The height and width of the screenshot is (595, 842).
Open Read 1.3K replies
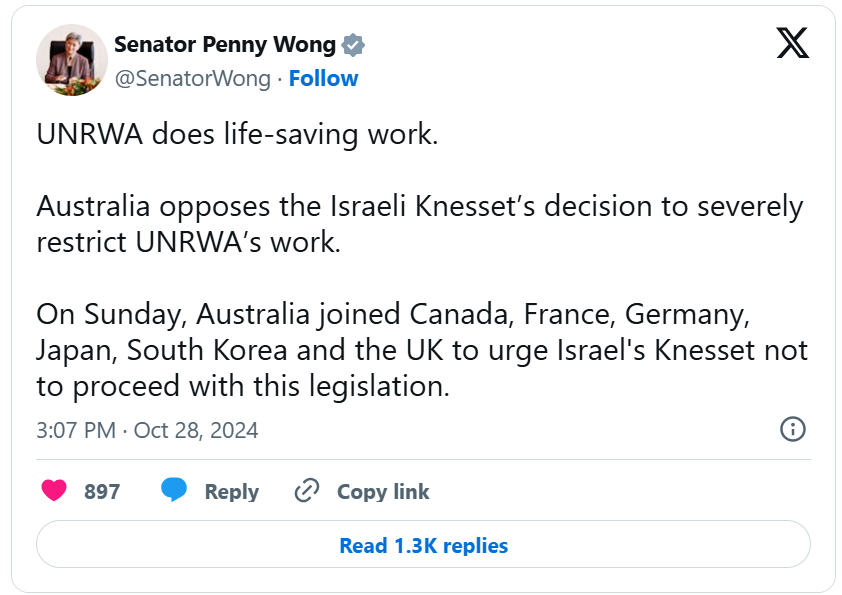[x=423, y=545]
